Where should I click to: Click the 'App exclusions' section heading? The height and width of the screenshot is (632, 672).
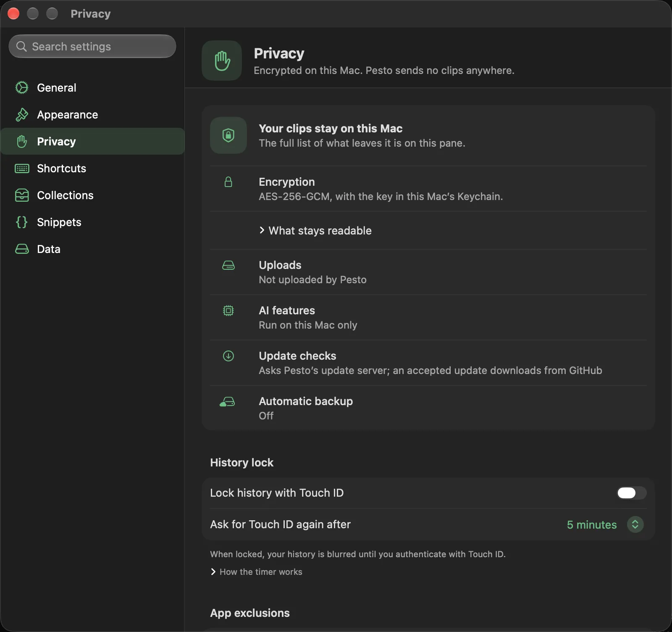tap(250, 613)
